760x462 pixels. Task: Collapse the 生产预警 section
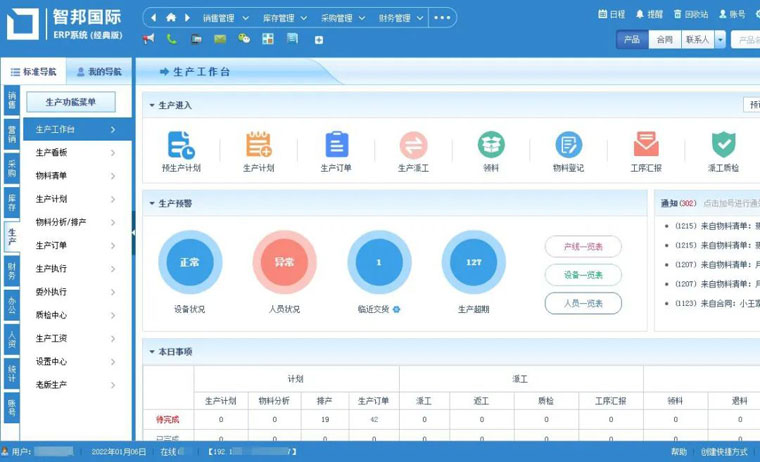[x=151, y=203]
